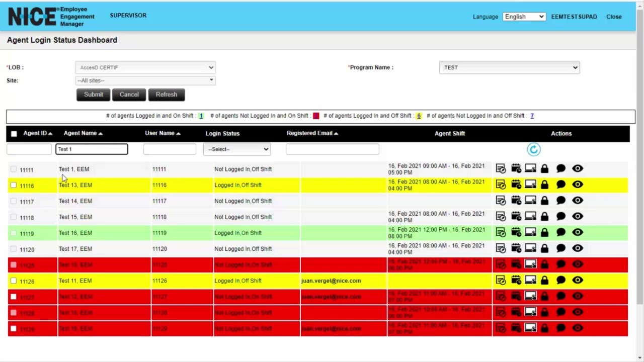This screenshot has width=644, height=362.
Task: Sort the table by User Name column
Action: [163, 133]
